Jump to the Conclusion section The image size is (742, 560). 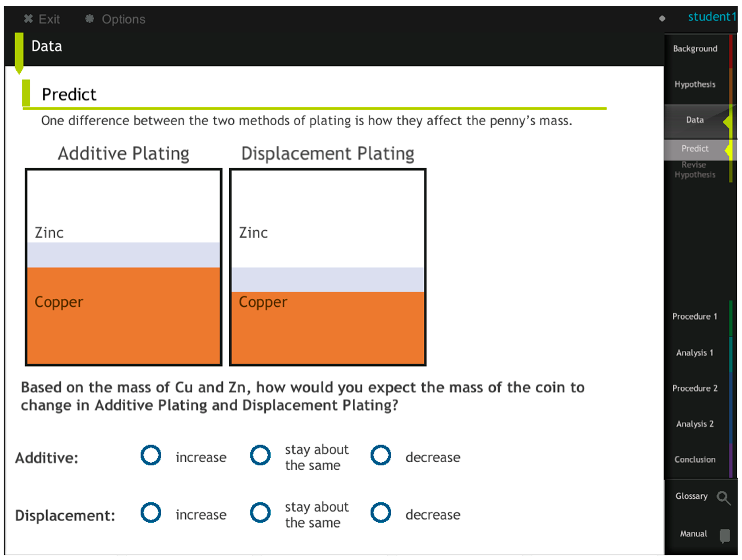click(695, 460)
